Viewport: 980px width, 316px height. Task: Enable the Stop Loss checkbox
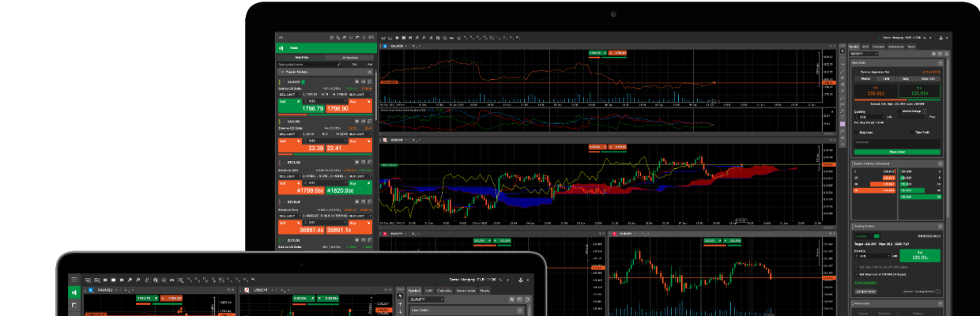click(x=857, y=133)
